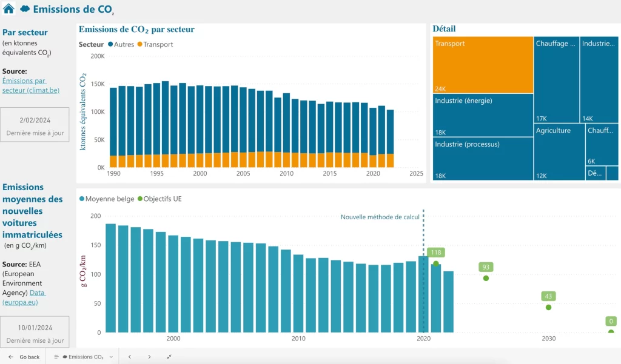The height and width of the screenshot is (364, 621).
Task: Click the home icon in the header
Action: click(8, 9)
